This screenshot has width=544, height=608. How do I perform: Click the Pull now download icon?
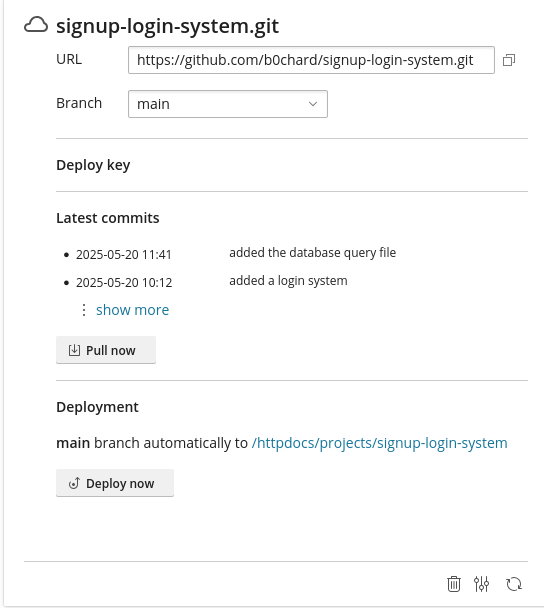74,350
